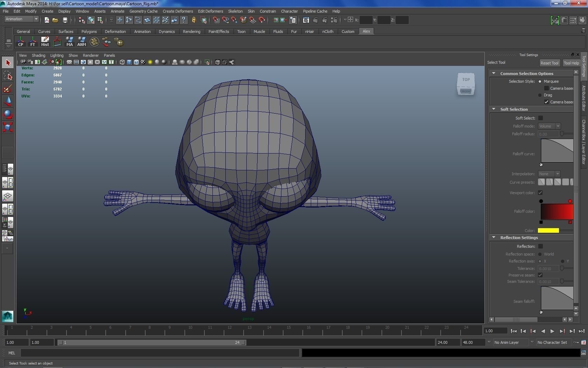588x368 pixels.
Task: Click the red Falloff color ramp
Action: [557, 211]
